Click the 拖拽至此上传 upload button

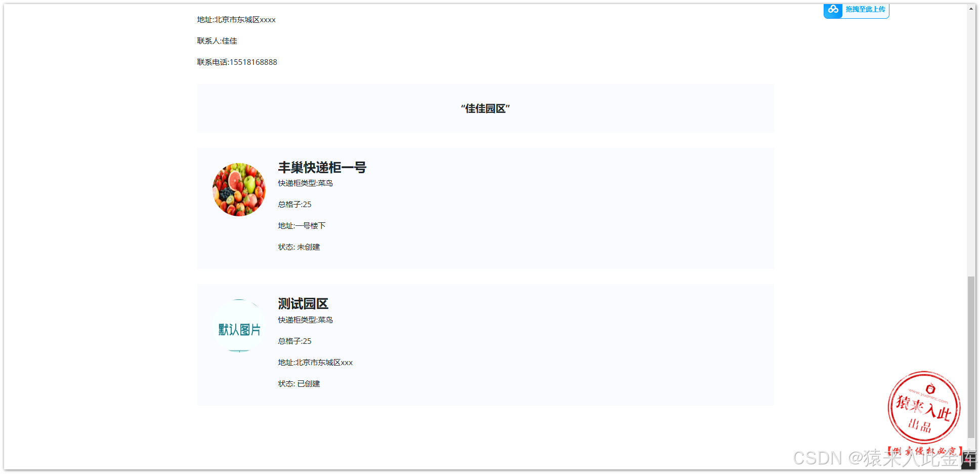click(x=857, y=10)
